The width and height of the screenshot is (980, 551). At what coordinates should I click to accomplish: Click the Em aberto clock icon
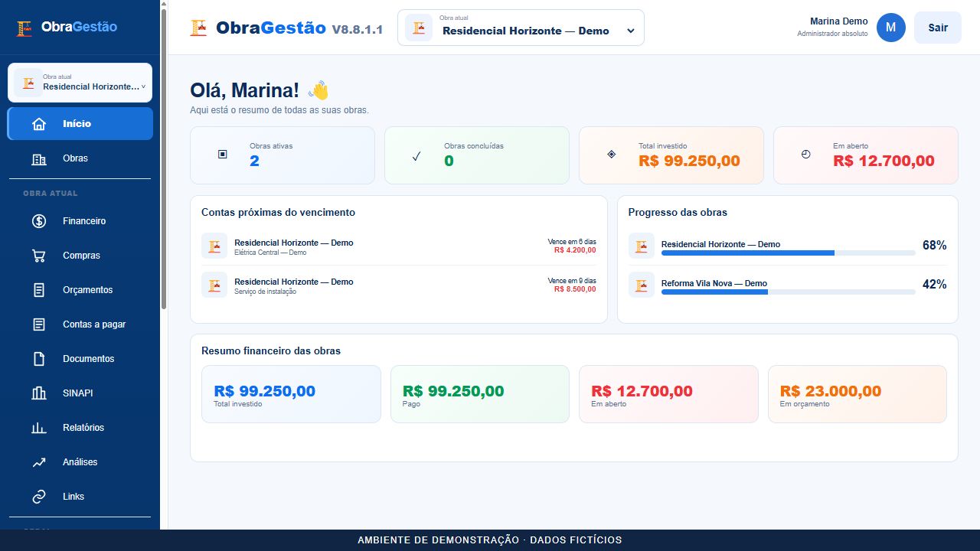point(805,154)
